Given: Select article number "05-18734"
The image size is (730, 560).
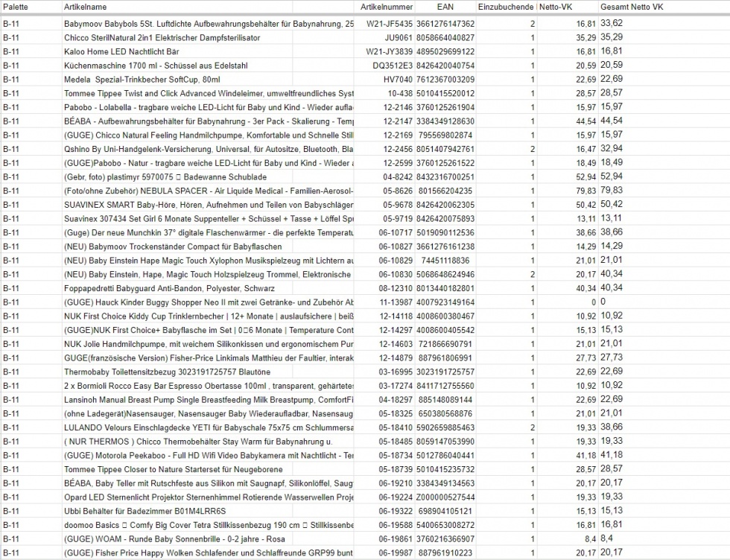Looking at the screenshot, I should coord(396,455).
